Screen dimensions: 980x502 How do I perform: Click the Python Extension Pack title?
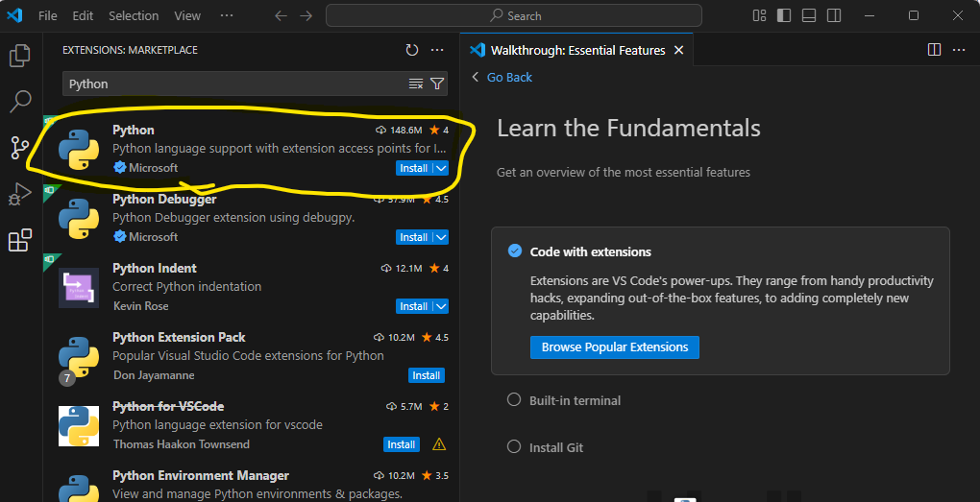179,337
